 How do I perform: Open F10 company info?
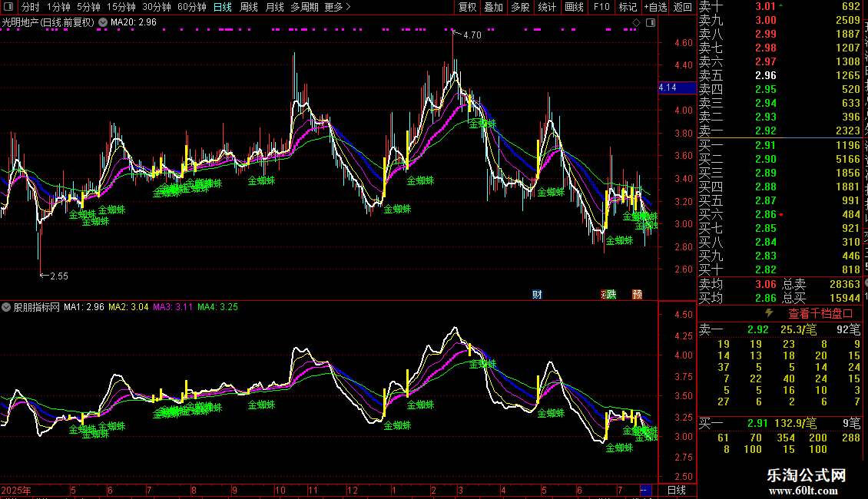[x=601, y=7]
